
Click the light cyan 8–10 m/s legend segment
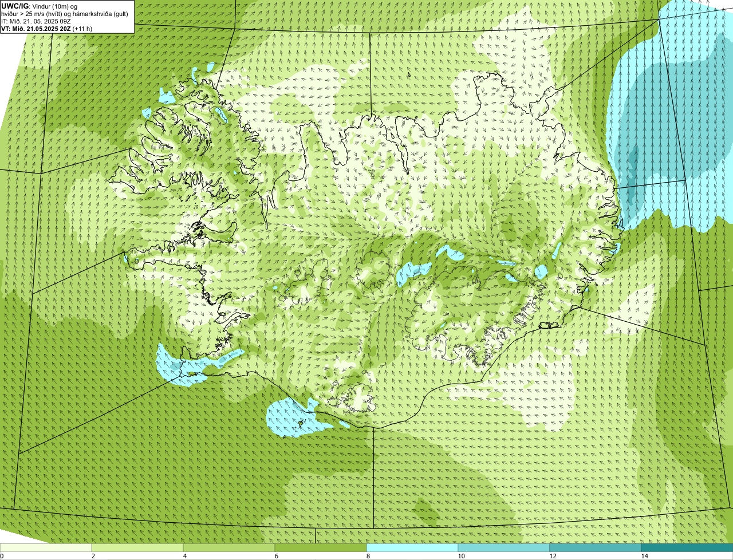tap(412, 547)
